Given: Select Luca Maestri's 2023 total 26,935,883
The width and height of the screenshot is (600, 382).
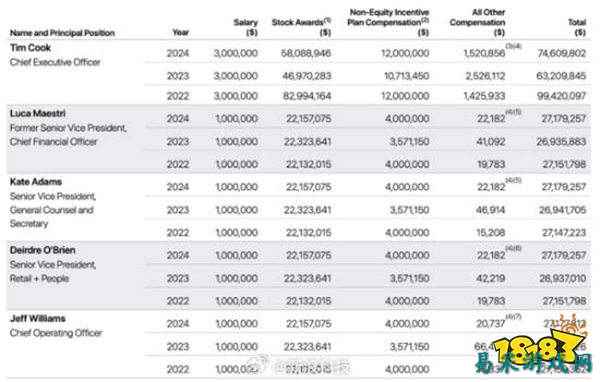Looking at the screenshot, I should (x=561, y=142).
